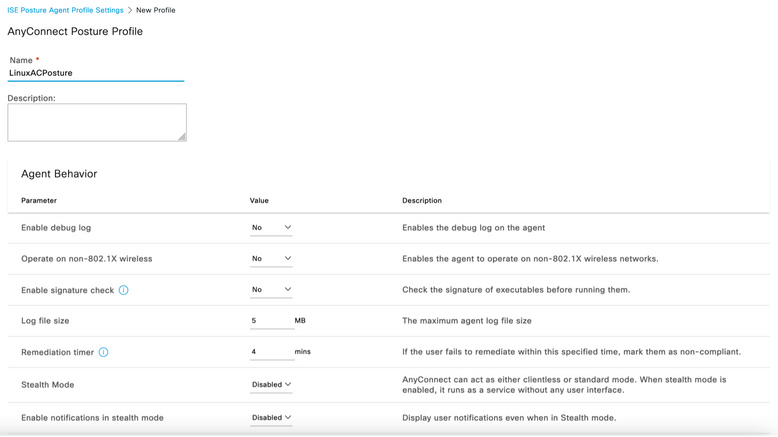778x437 pixels.
Task: Select the Description column header
Action: point(422,200)
